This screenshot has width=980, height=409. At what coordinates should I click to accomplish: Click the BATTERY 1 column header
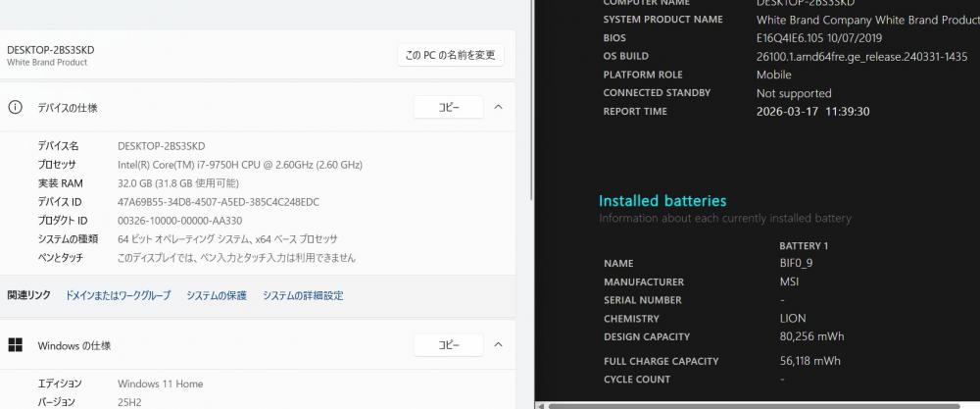coord(804,246)
